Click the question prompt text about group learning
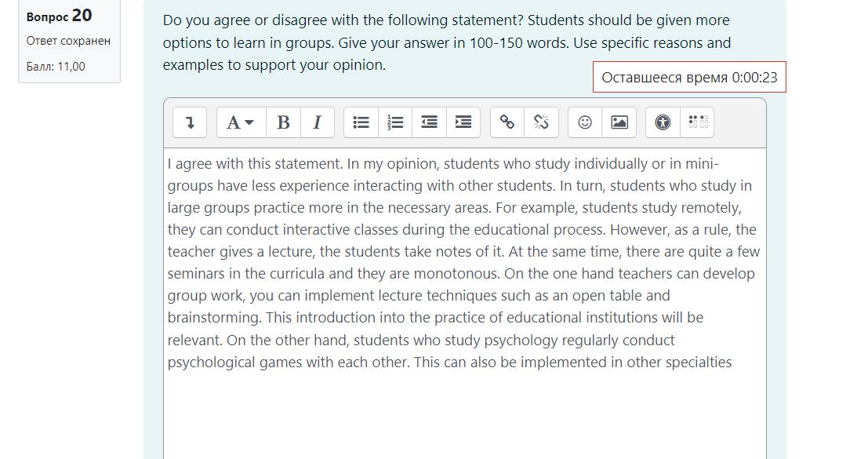Viewport: 868px width, 459px height. click(447, 42)
